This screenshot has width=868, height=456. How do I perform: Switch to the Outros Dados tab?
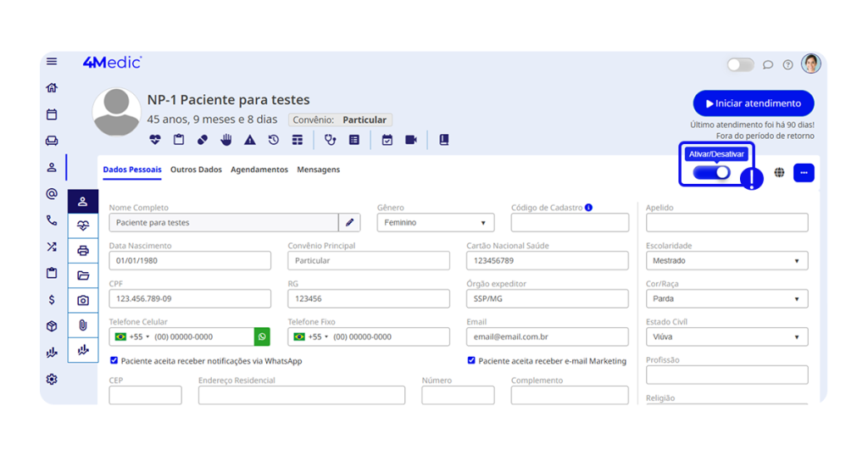pyautogui.click(x=196, y=170)
